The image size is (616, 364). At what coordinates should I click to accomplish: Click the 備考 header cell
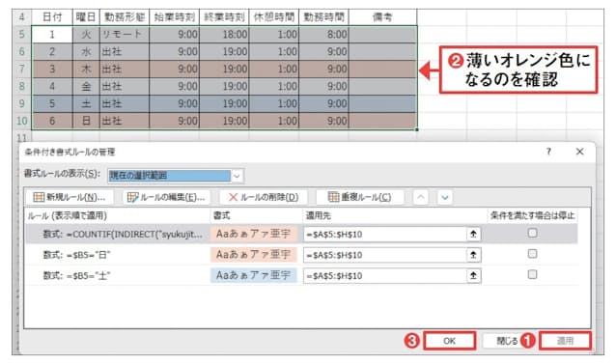tap(382, 17)
